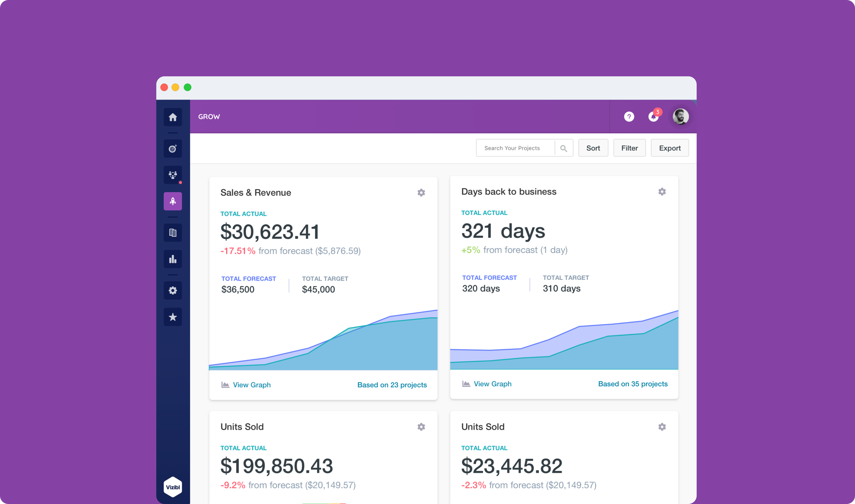The width and height of the screenshot is (855, 504).
Task: Click the Export button
Action: (x=669, y=148)
